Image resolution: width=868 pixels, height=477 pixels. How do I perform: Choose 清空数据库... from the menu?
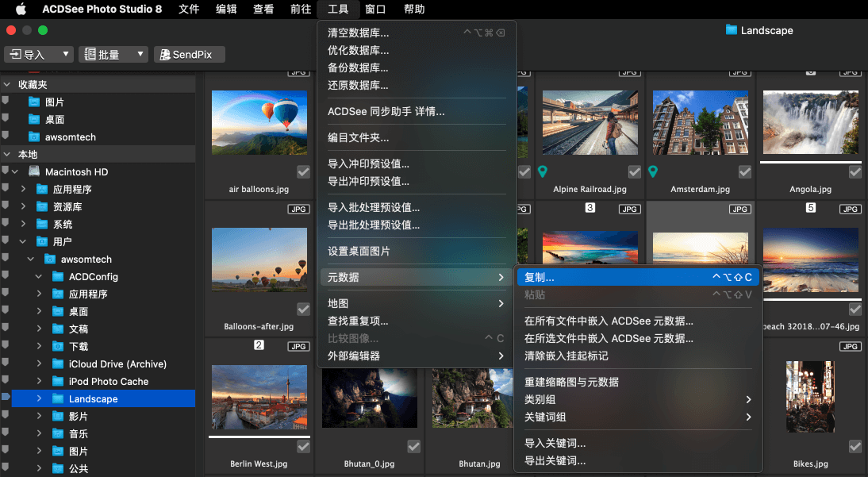[417, 33]
